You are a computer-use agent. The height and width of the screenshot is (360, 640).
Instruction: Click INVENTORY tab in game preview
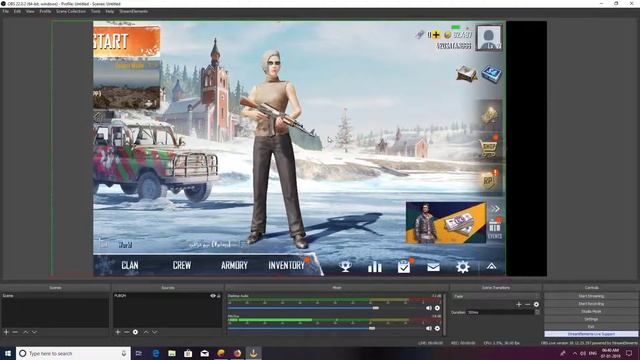coord(286,265)
